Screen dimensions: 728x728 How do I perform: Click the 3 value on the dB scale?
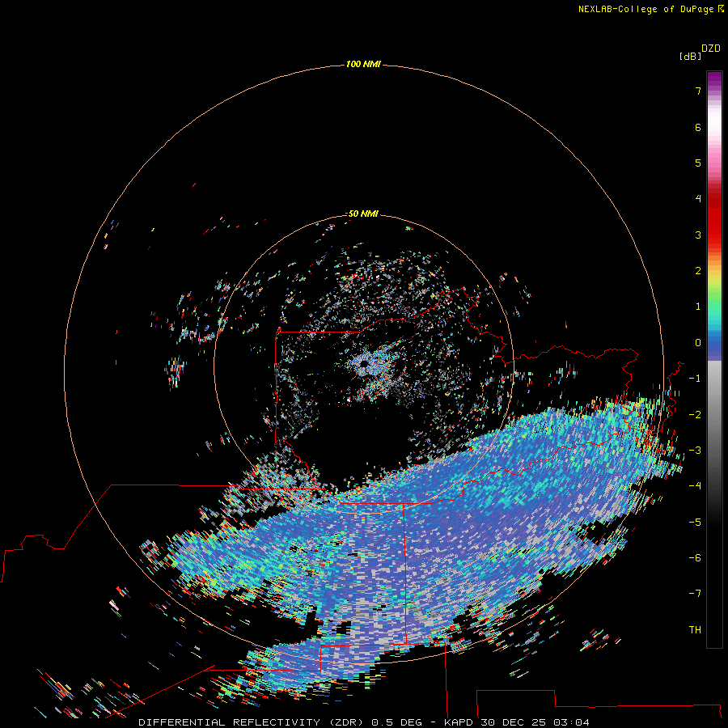click(x=698, y=235)
